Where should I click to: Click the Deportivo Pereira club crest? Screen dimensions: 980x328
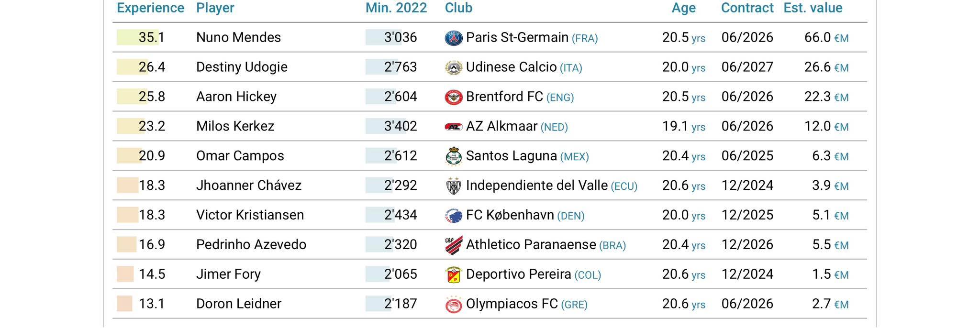click(x=453, y=275)
